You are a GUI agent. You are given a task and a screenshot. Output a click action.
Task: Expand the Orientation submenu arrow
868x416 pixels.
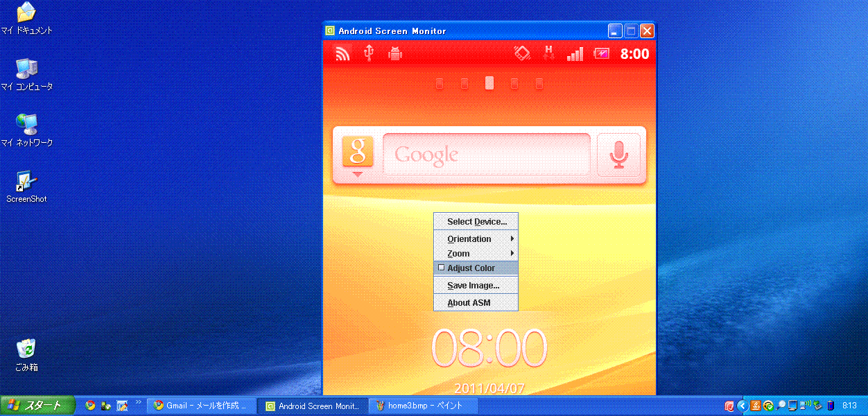[512, 239]
